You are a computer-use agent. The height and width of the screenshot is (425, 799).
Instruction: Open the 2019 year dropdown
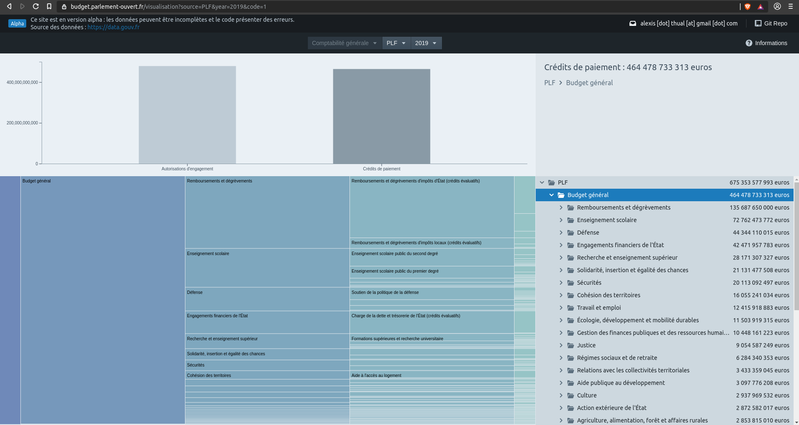pos(426,43)
